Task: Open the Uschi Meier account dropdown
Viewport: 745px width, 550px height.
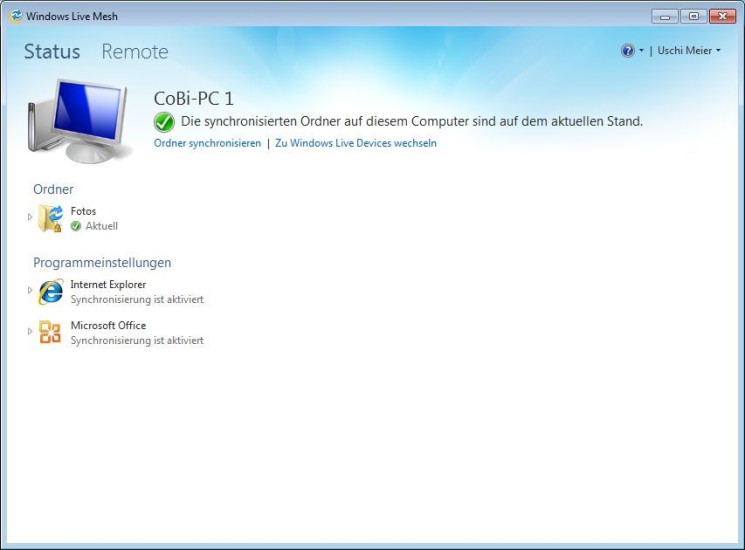Action: pyautogui.click(x=689, y=50)
